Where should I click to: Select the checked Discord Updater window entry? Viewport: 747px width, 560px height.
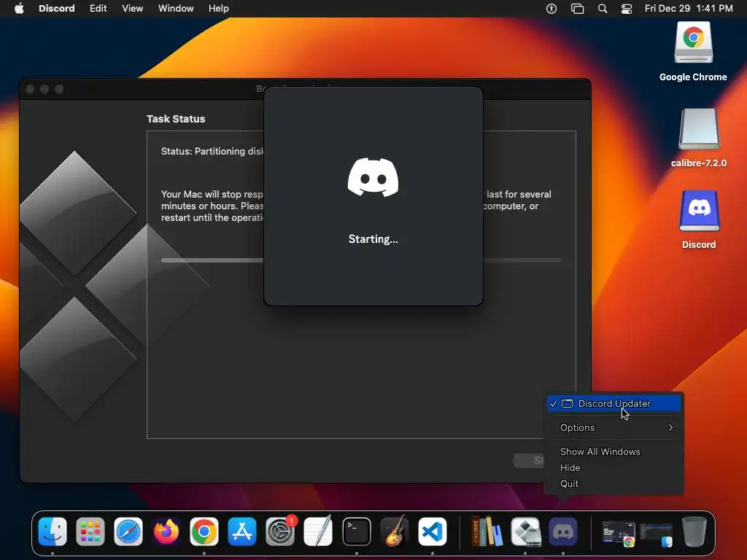tap(614, 403)
